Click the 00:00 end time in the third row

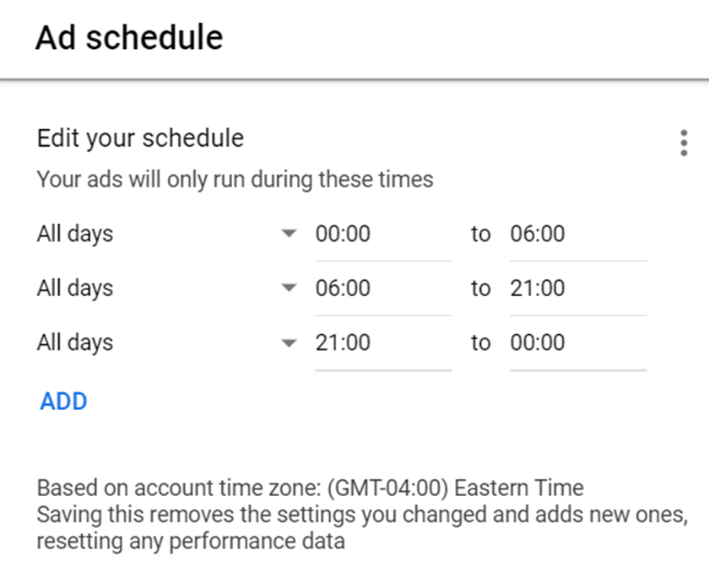click(538, 343)
